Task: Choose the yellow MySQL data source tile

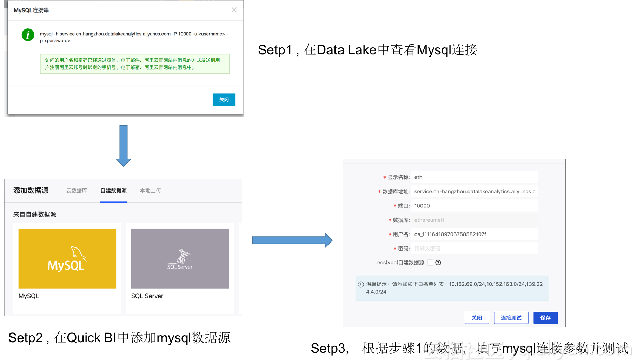Action: 67,258
